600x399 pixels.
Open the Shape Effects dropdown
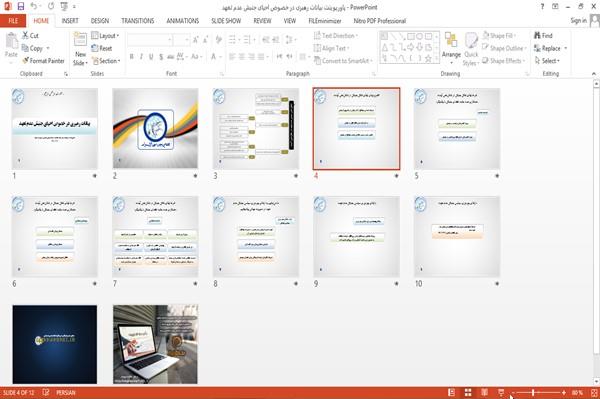504,61
